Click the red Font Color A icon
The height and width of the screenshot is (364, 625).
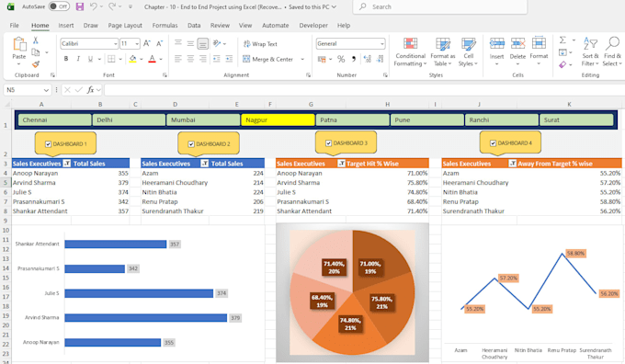152,59
